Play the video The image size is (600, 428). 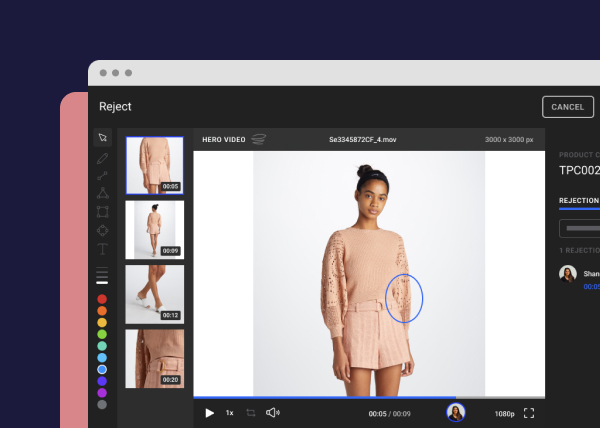click(x=209, y=413)
